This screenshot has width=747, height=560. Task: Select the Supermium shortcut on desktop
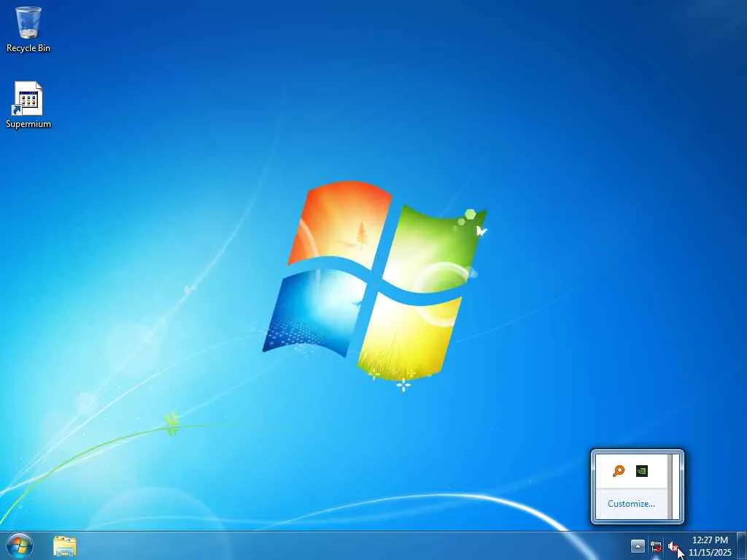28,105
